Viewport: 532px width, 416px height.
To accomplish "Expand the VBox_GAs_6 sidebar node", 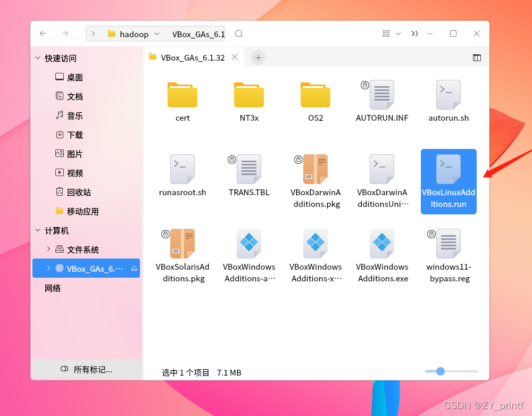I will click(x=48, y=269).
